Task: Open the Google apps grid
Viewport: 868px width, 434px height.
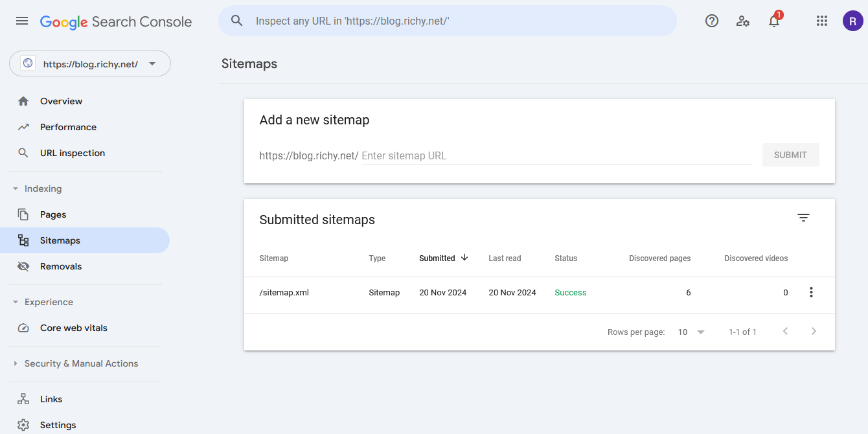Action: tap(822, 21)
